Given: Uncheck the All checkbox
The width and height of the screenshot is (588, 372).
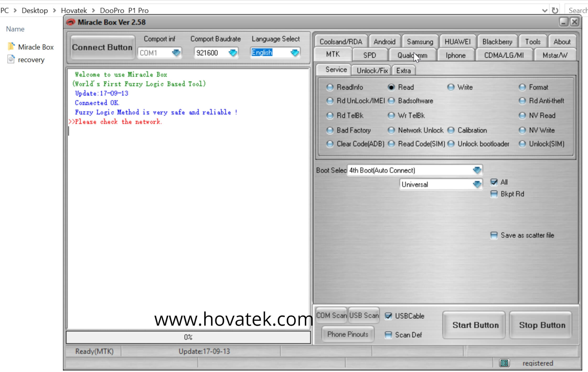Looking at the screenshot, I should (494, 182).
